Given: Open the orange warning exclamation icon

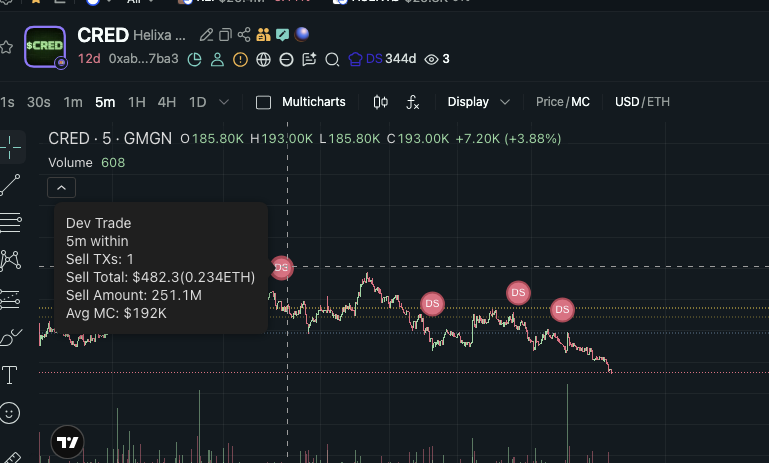Looking at the screenshot, I should click(240, 60).
